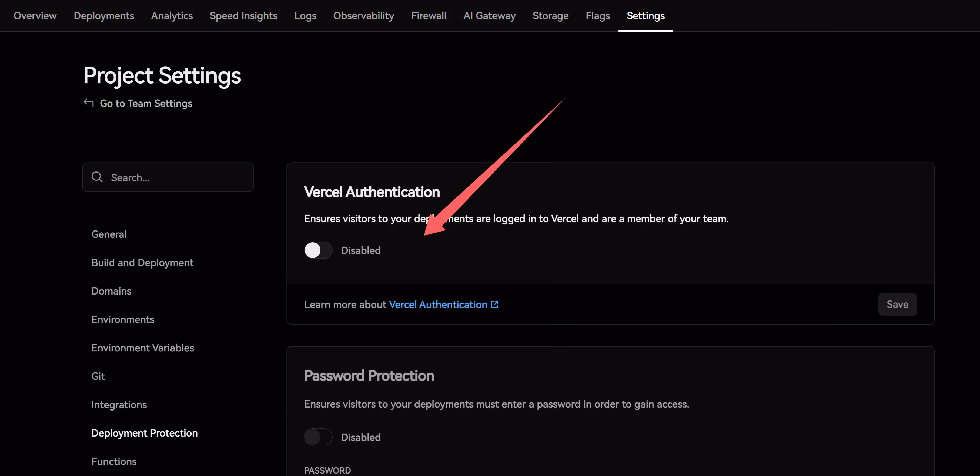The width and height of the screenshot is (980, 476).
Task: Switch to the Speed Insights tab
Action: pos(243,16)
